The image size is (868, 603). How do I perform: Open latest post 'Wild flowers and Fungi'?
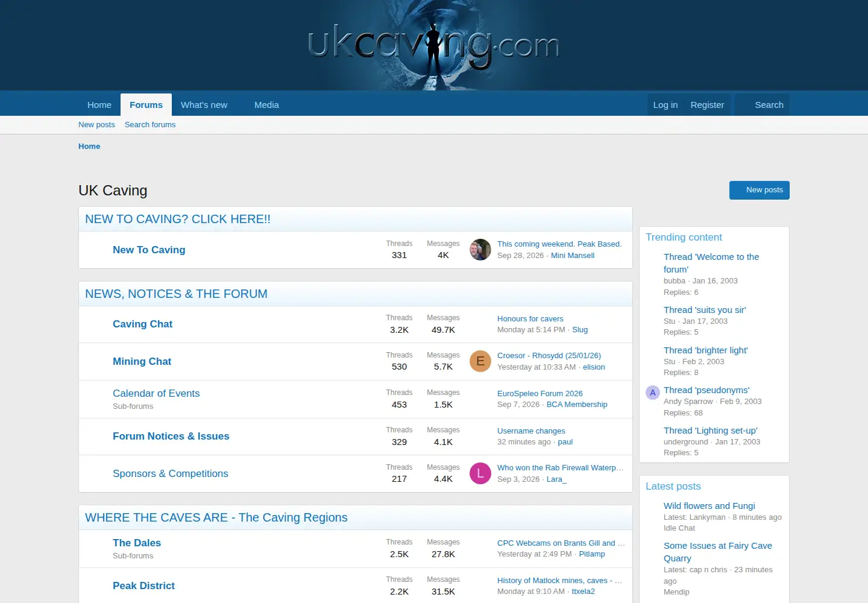tap(709, 506)
